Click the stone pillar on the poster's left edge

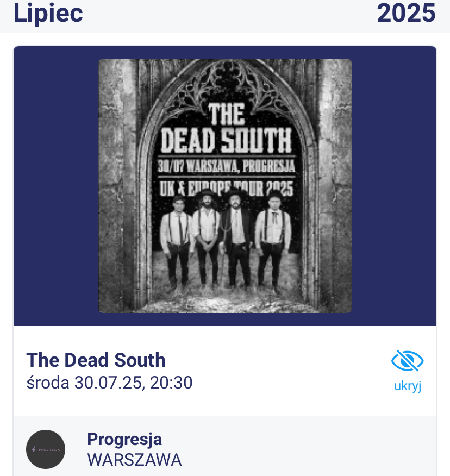pyautogui.click(x=115, y=185)
